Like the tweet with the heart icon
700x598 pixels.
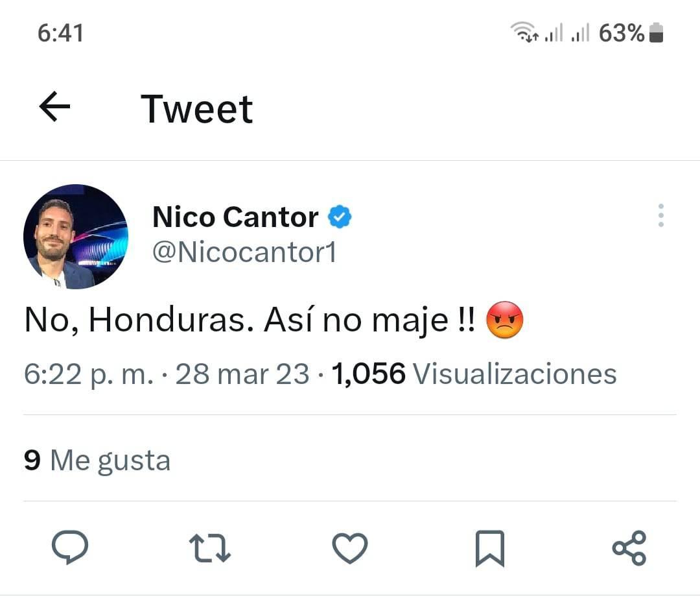pyautogui.click(x=350, y=548)
